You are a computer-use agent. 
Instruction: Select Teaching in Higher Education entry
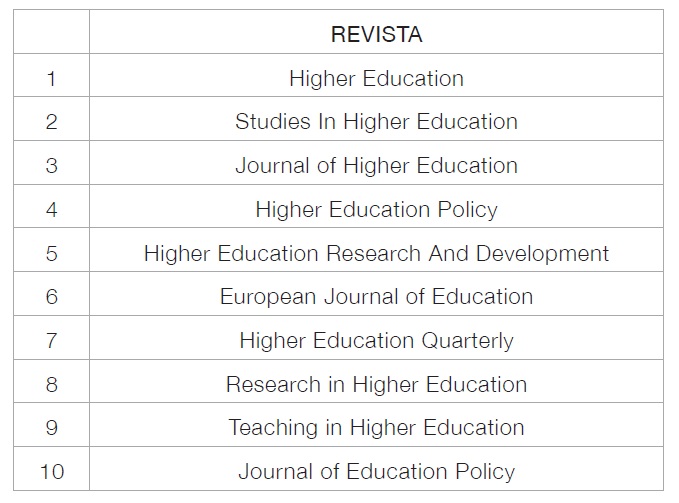376,427
